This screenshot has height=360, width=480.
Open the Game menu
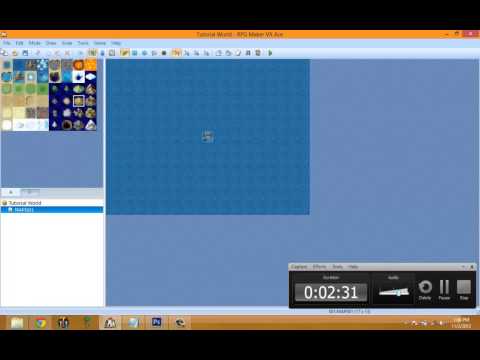click(100, 43)
